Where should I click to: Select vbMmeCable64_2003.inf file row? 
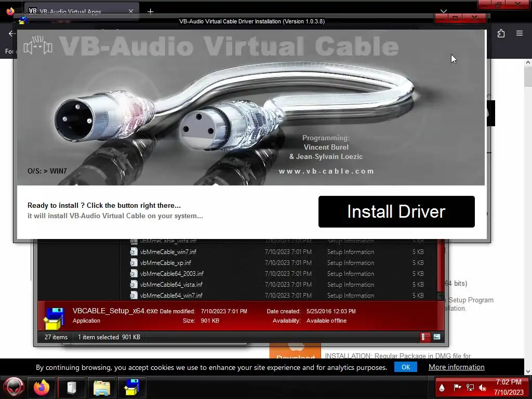coord(278,273)
